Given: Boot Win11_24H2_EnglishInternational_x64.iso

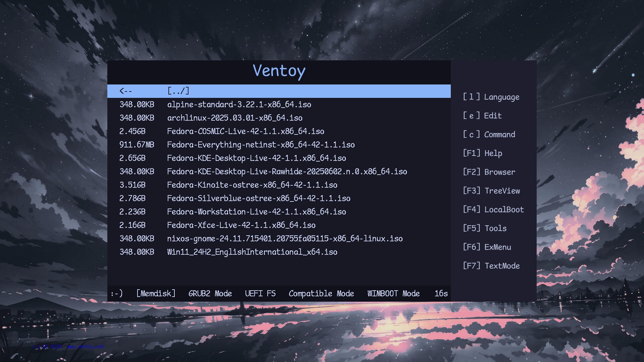Looking at the screenshot, I should coord(252,252).
